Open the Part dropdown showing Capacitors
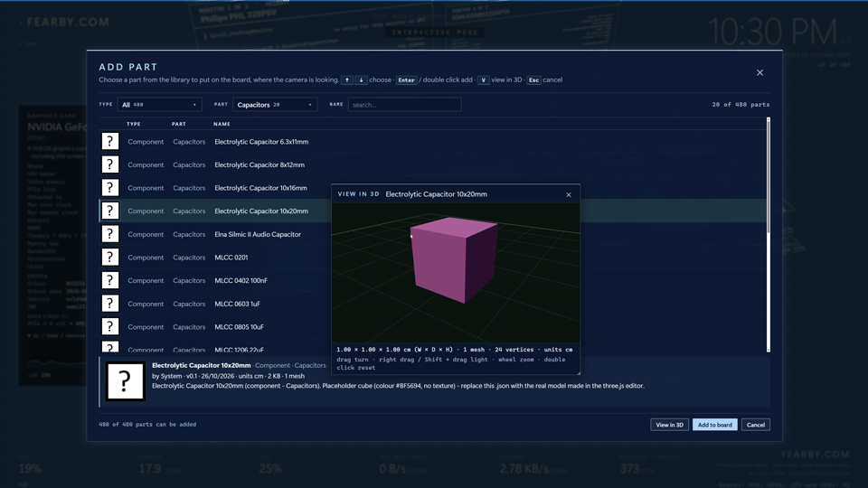 (x=275, y=105)
